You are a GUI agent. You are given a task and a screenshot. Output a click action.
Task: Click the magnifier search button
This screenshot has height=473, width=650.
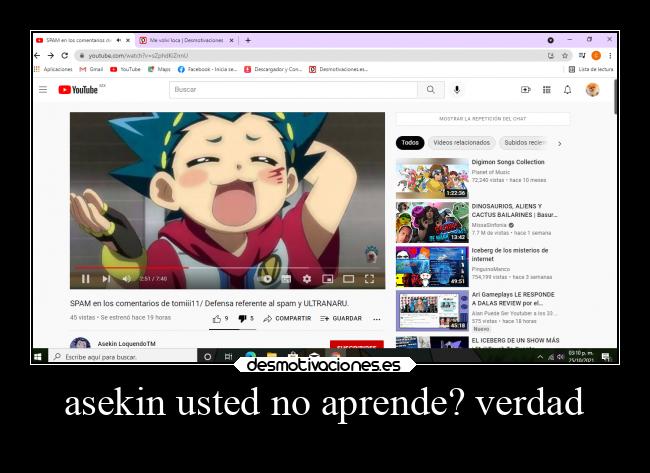pos(431,90)
